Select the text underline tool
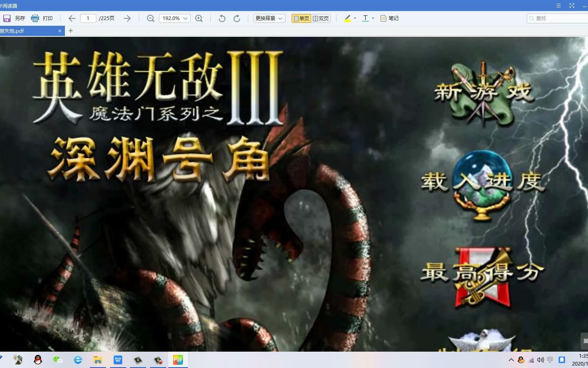The image size is (588, 368). (x=365, y=18)
